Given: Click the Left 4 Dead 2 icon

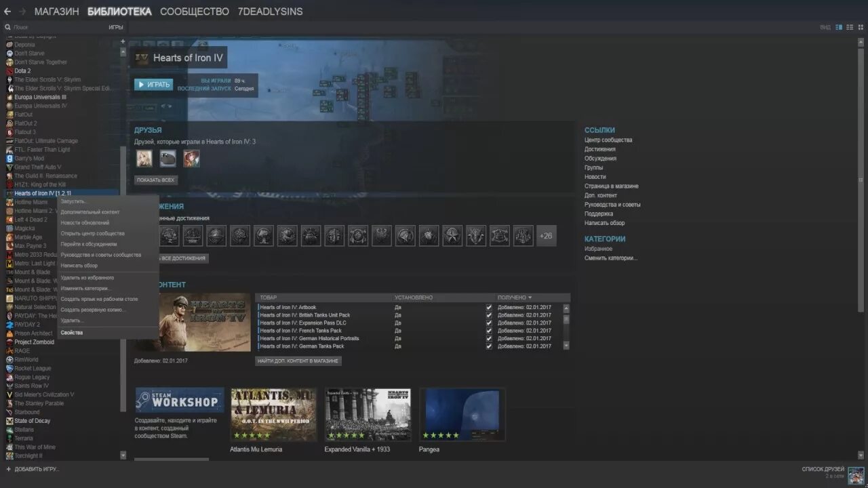Looking at the screenshot, I should (x=9, y=220).
